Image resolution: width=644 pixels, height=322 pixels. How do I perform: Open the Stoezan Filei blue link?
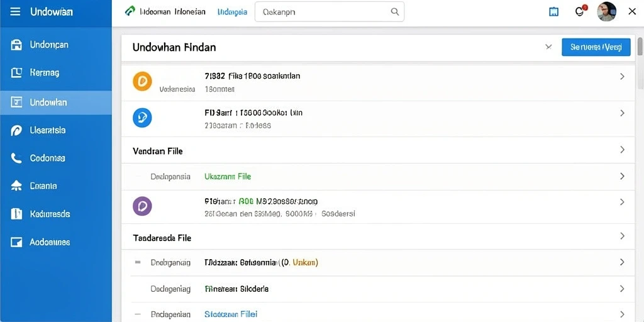[231, 314]
